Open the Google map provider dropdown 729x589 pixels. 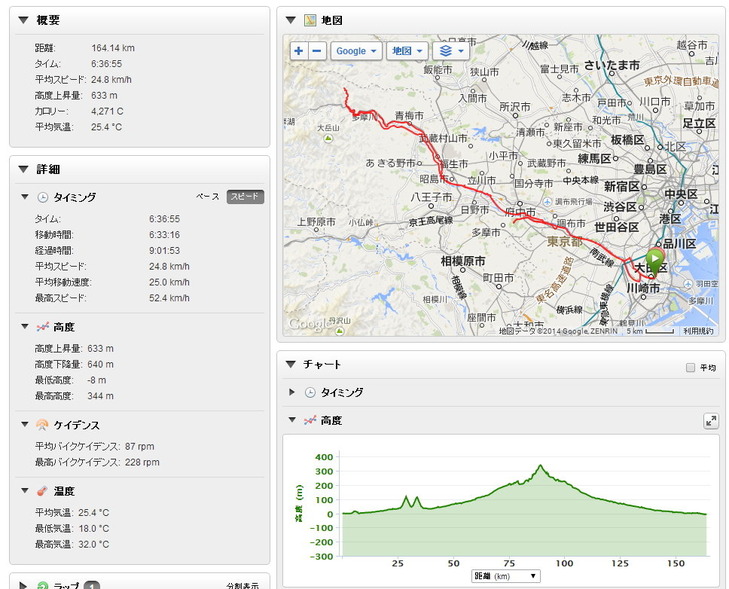(x=356, y=51)
